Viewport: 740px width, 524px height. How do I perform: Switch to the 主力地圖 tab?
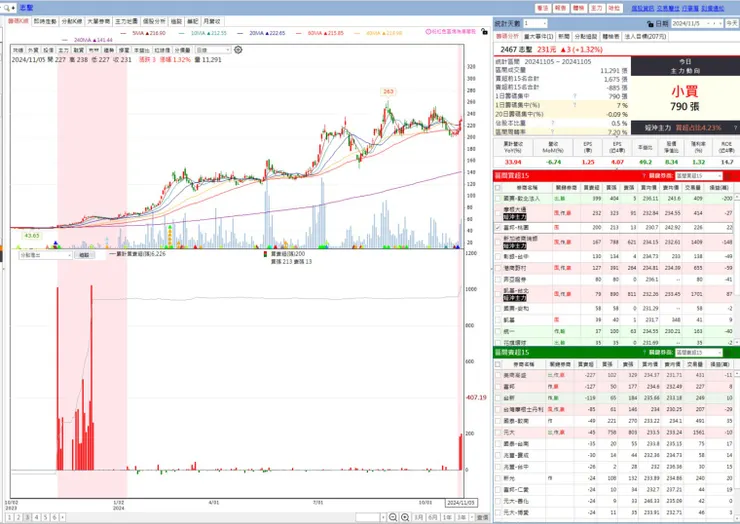[x=126, y=21]
